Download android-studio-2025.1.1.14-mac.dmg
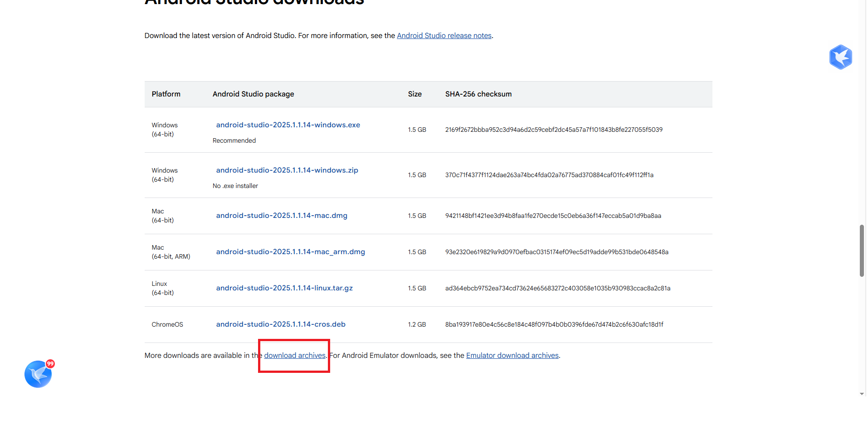Screen dimensions: 868x439 tap(282, 216)
